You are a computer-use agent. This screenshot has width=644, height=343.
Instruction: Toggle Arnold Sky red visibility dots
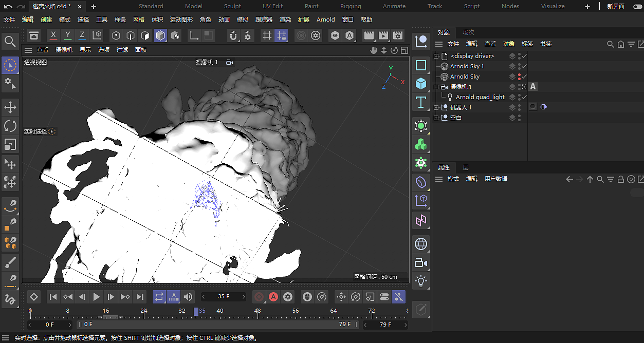(x=519, y=77)
